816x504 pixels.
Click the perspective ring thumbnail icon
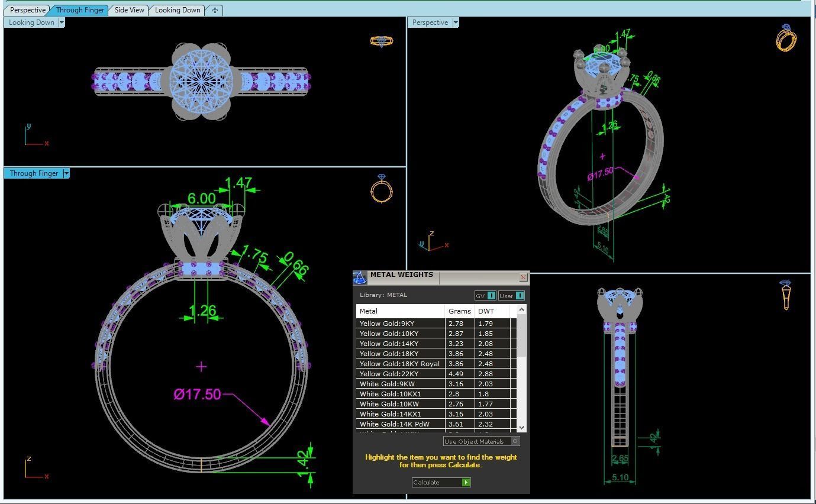coord(786,38)
